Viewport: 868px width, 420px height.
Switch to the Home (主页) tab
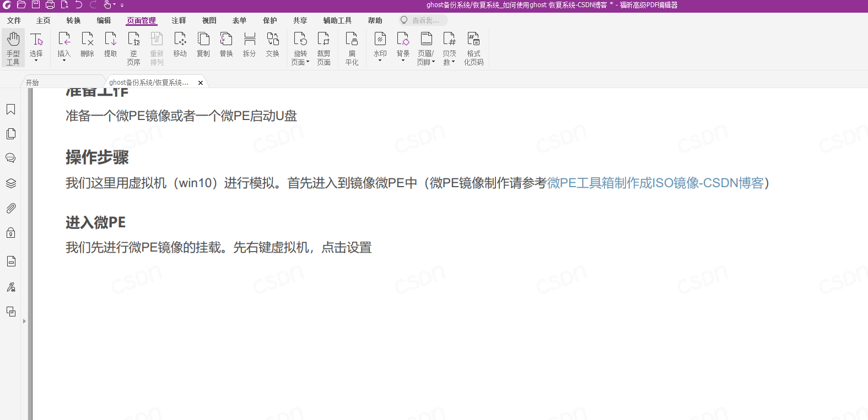click(43, 20)
